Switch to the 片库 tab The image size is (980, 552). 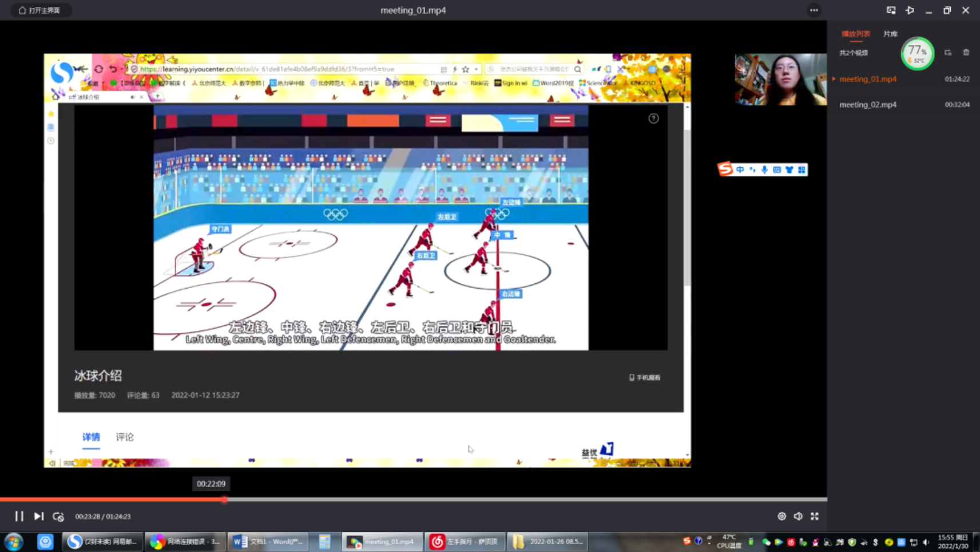click(890, 34)
